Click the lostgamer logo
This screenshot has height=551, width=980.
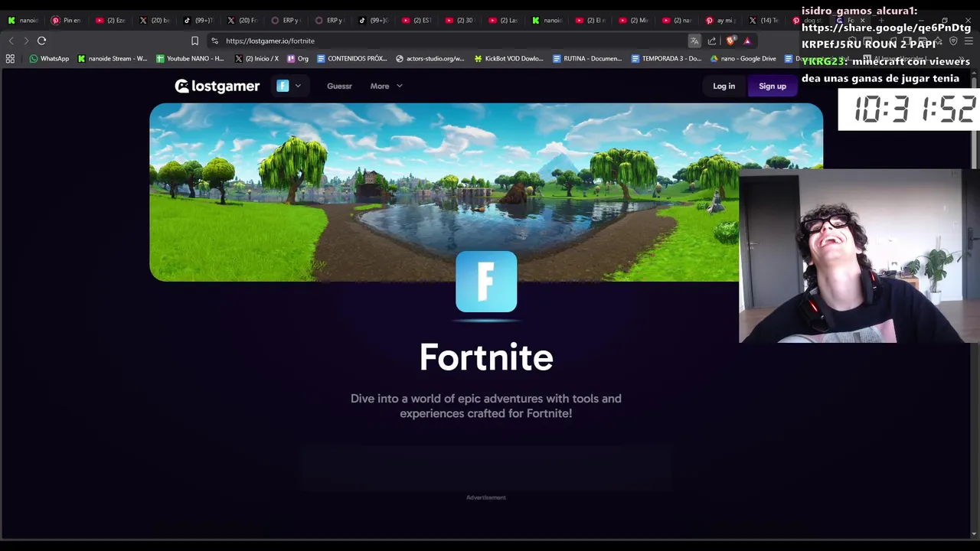pyautogui.click(x=217, y=86)
